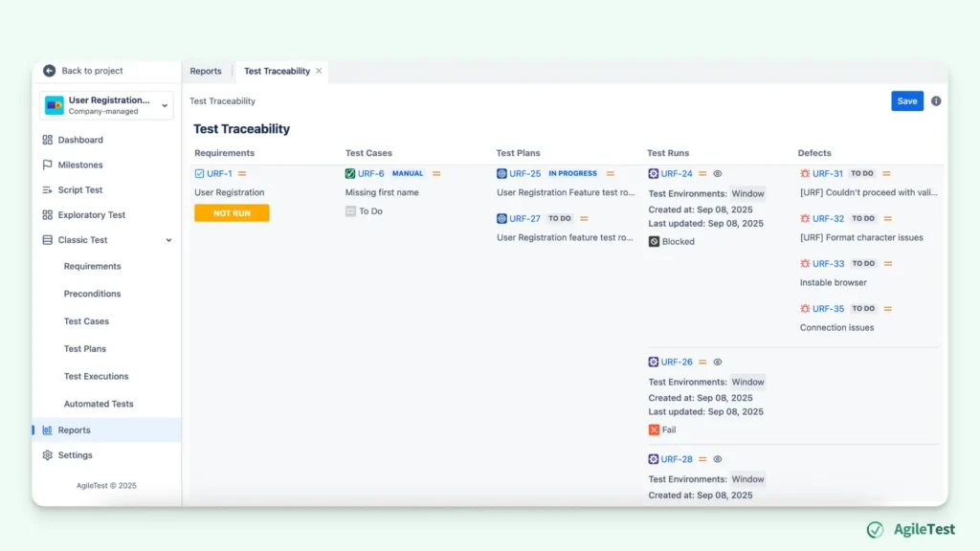Image resolution: width=980 pixels, height=551 pixels.
Task: Select the Test Traceability tab
Action: click(x=277, y=71)
